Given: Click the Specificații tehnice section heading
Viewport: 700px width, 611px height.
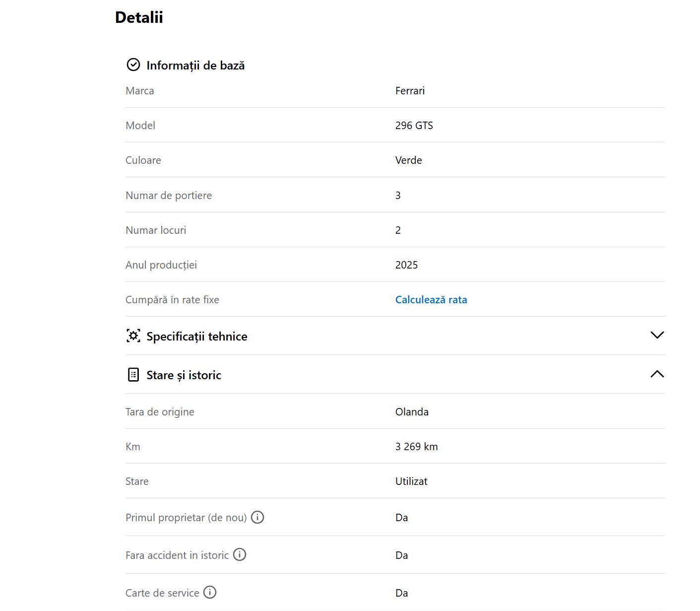Looking at the screenshot, I should click(x=196, y=337).
